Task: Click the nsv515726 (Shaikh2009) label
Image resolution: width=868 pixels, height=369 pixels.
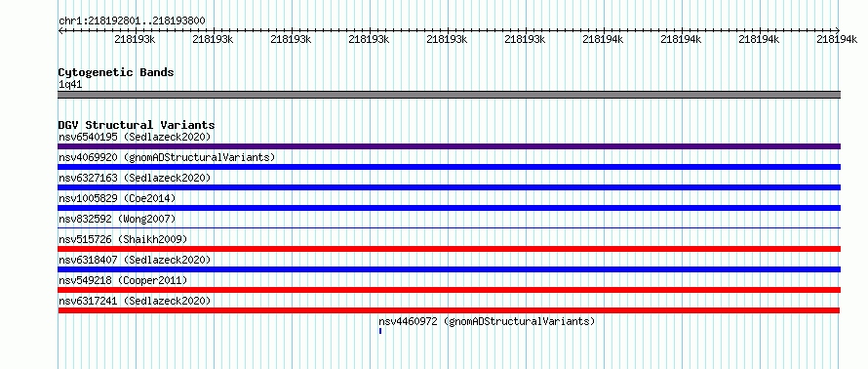Action: 123,239
